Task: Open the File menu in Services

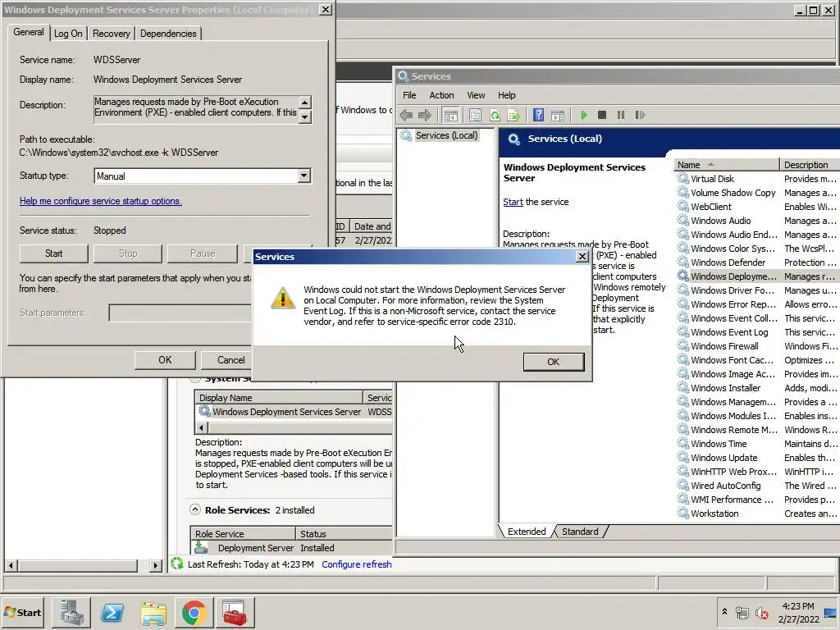Action: [409, 95]
